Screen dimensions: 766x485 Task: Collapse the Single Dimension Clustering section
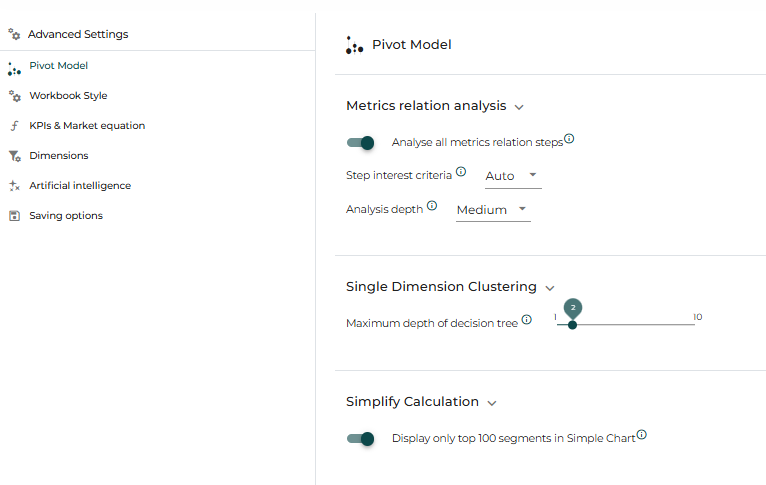tap(550, 288)
